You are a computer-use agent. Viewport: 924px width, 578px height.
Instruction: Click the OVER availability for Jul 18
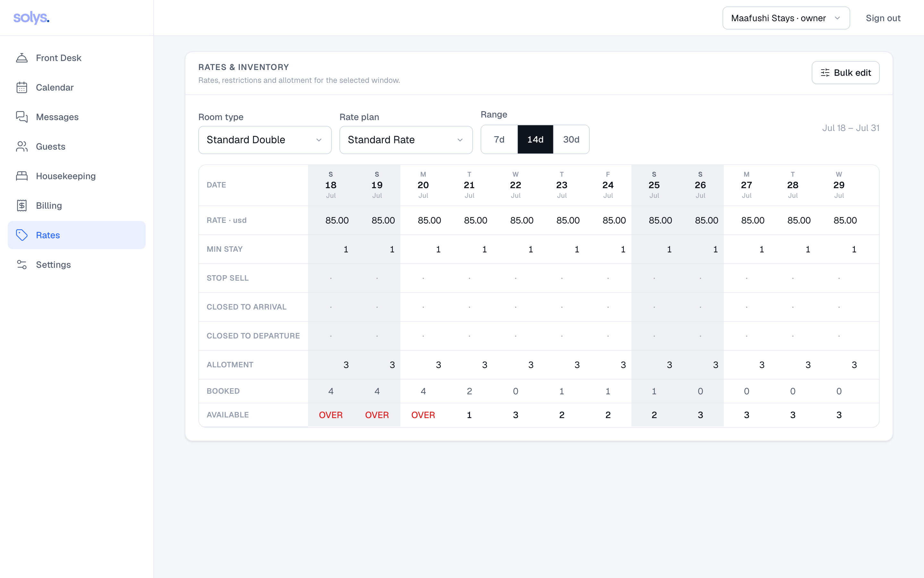tap(331, 415)
